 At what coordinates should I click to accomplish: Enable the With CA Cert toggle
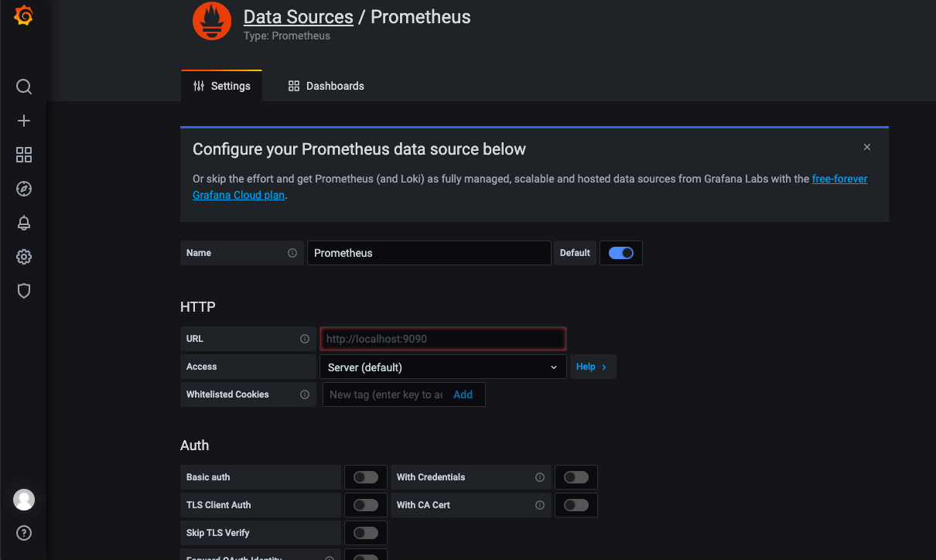[576, 505]
